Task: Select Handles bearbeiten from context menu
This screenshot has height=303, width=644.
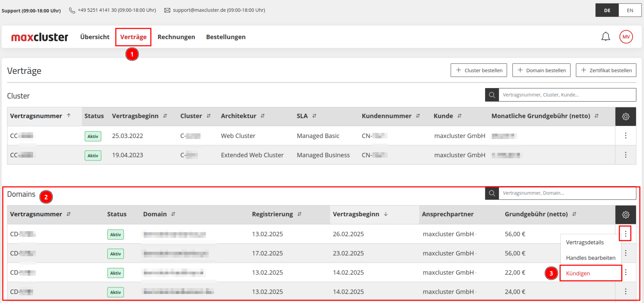Action: [591, 258]
